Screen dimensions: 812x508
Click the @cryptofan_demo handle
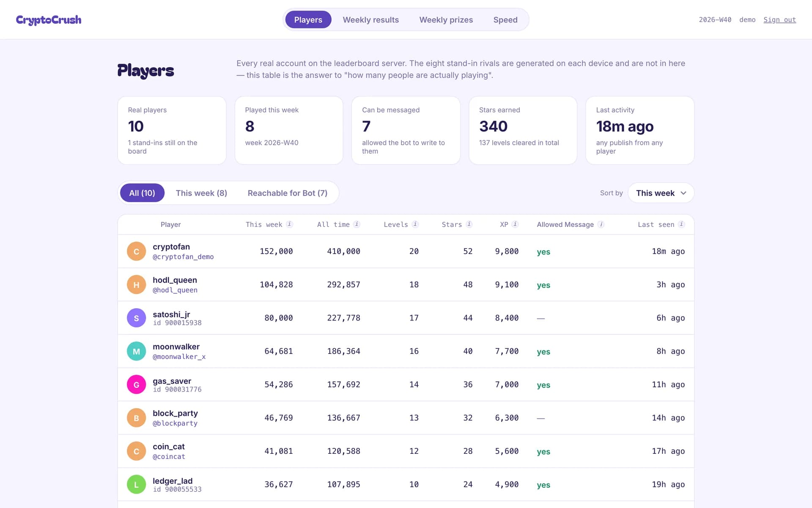coord(183,257)
